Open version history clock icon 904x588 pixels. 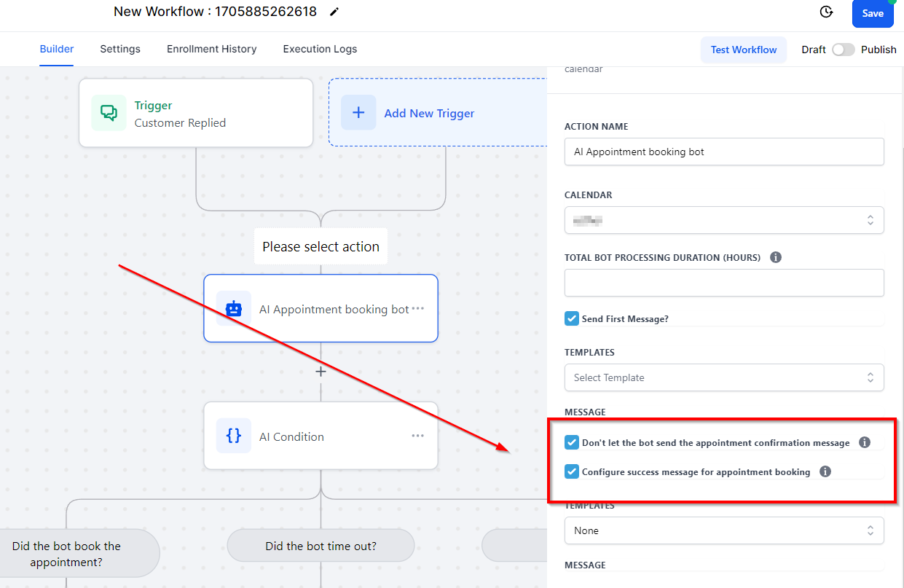(826, 12)
